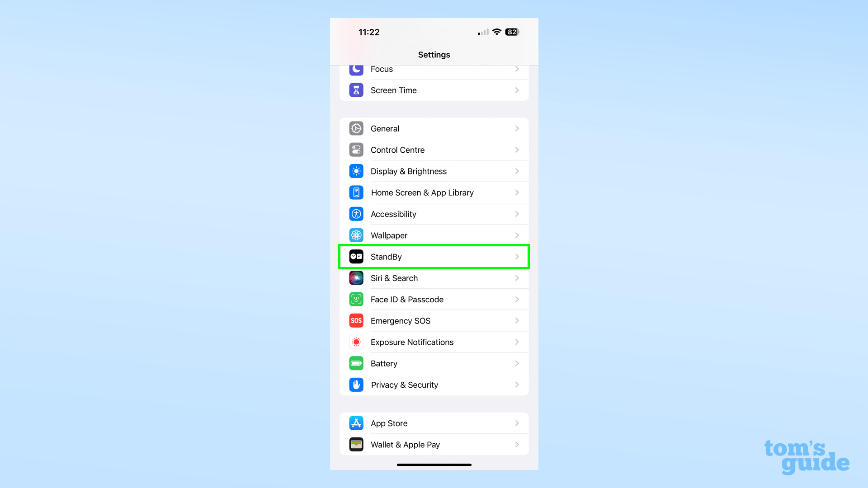This screenshot has height=488, width=868.
Task: Expand the App Store settings
Action: (434, 423)
